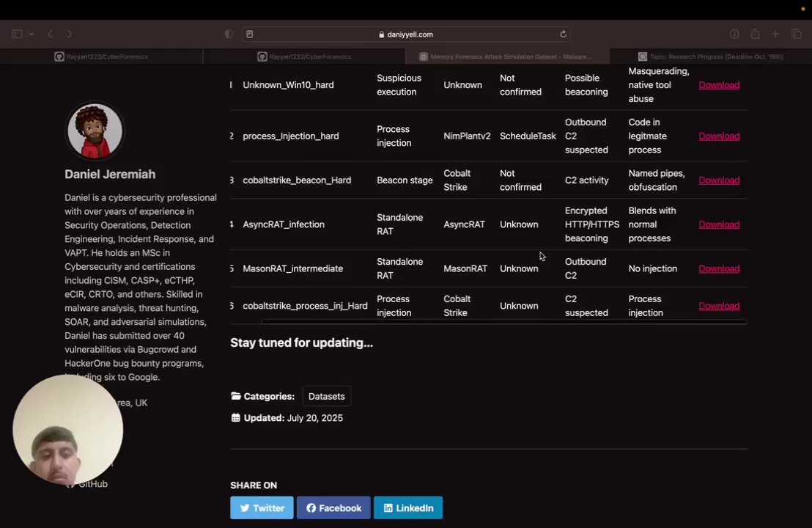Select the 'Suspicious execution' cell
This screenshot has height=528, width=812.
point(399,85)
